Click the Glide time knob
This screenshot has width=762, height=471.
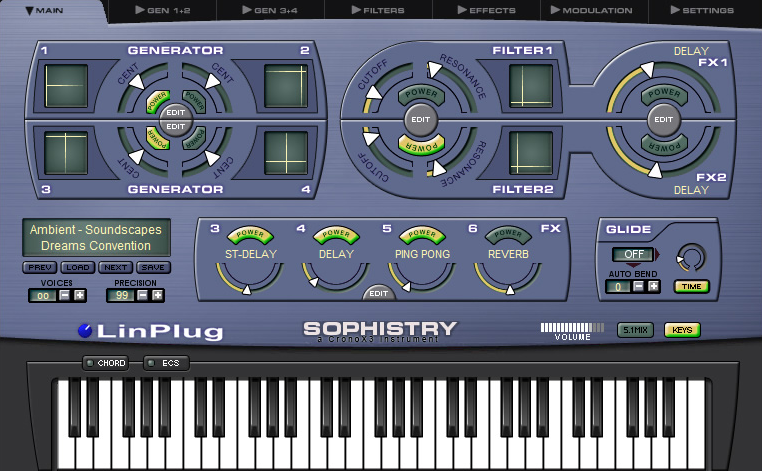(x=690, y=256)
